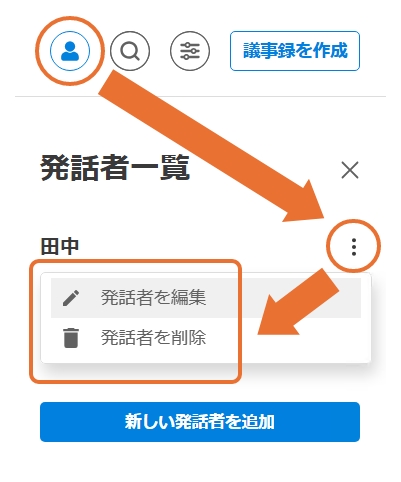Open the sliders settings icon
The image size is (401, 482).
[190, 51]
